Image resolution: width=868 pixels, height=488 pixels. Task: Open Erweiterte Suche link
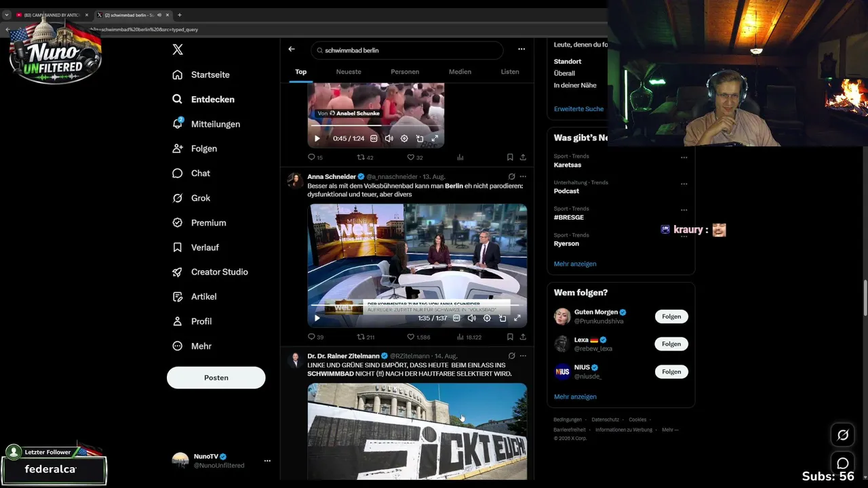point(578,109)
